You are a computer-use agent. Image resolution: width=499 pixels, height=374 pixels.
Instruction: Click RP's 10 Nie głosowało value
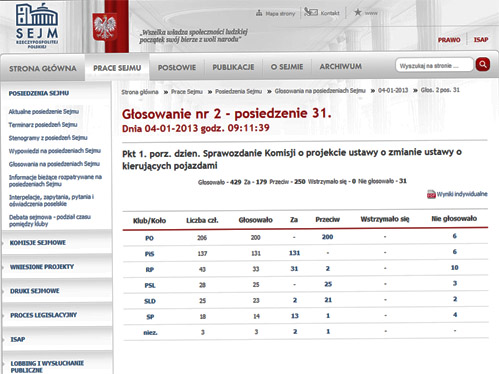(455, 267)
